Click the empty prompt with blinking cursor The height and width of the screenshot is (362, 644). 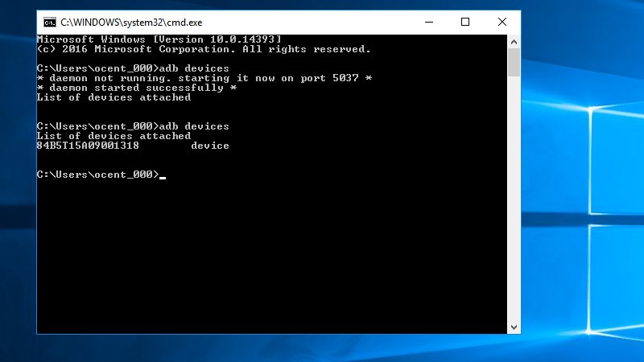(x=101, y=175)
